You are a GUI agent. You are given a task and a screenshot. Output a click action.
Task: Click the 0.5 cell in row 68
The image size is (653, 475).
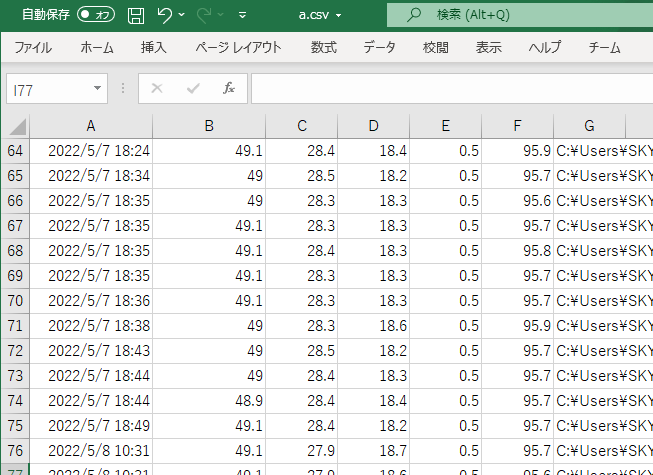(446, 251)
